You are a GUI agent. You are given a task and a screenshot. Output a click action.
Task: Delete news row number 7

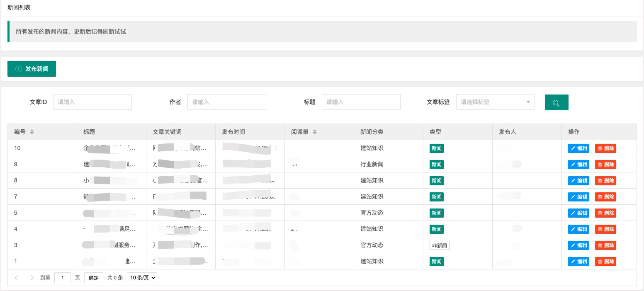[605, 197]
